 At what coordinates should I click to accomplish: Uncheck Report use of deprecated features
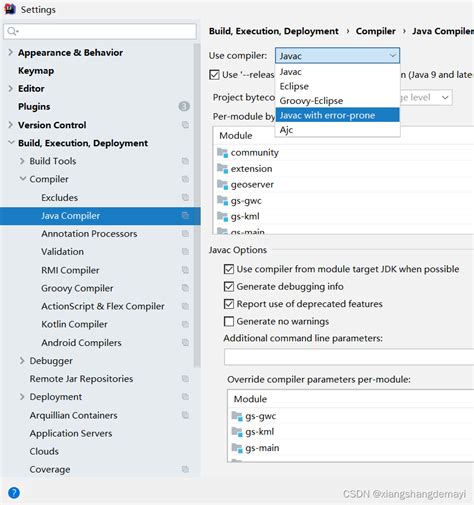(229, 304)
